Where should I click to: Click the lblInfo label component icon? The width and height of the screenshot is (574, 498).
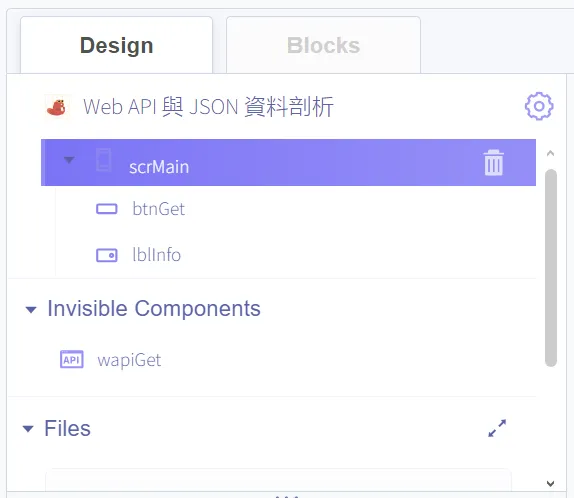[x=107, y=255]
